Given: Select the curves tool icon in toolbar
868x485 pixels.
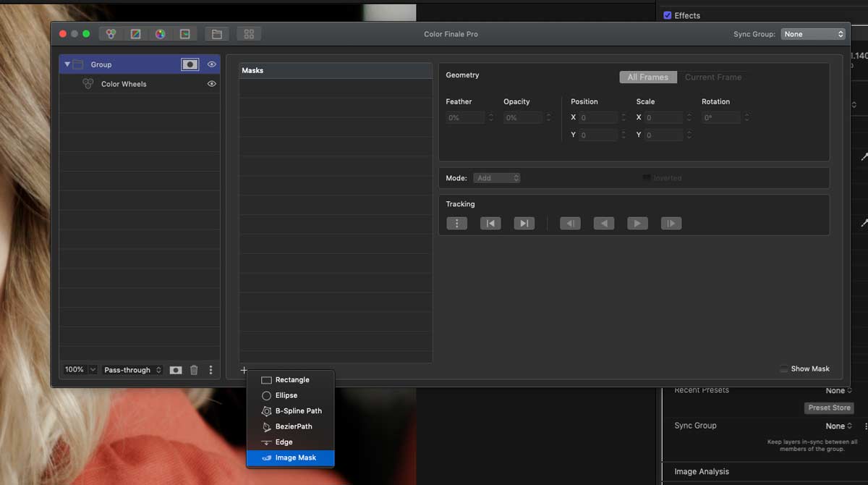Looking at the screenshot, I should click(x=135, y=34).
